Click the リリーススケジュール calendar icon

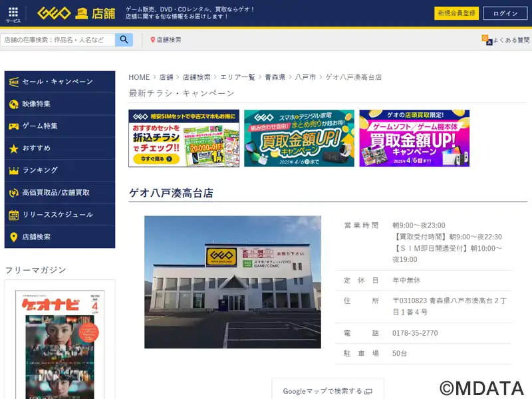[13, 215]
